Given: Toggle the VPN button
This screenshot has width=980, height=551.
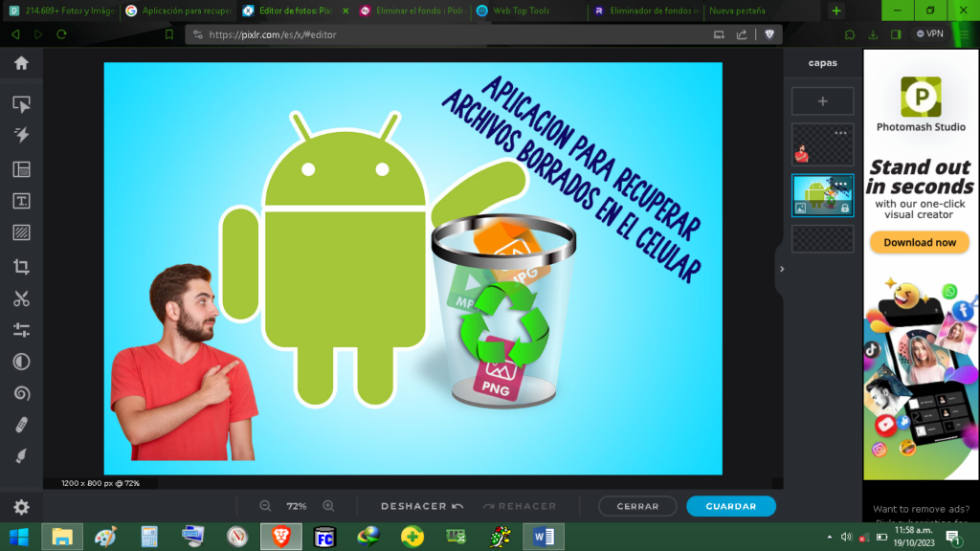Looking at the screenshot, I should [x=930, y=33].
